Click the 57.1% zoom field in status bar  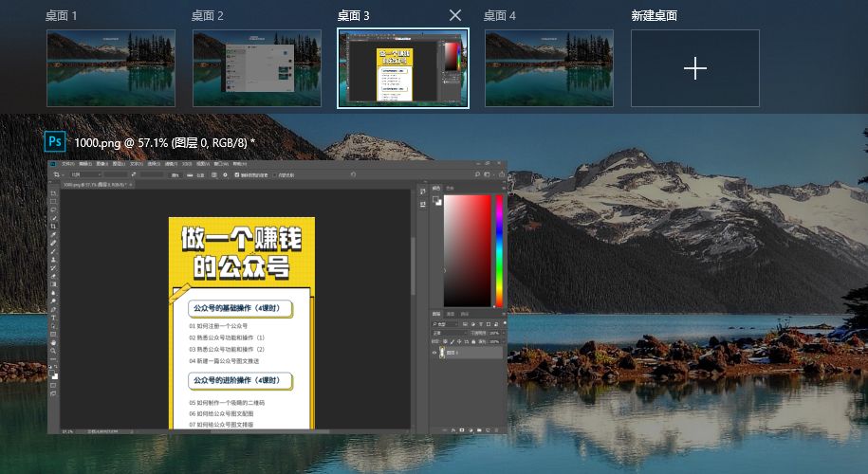pos(67,431)
